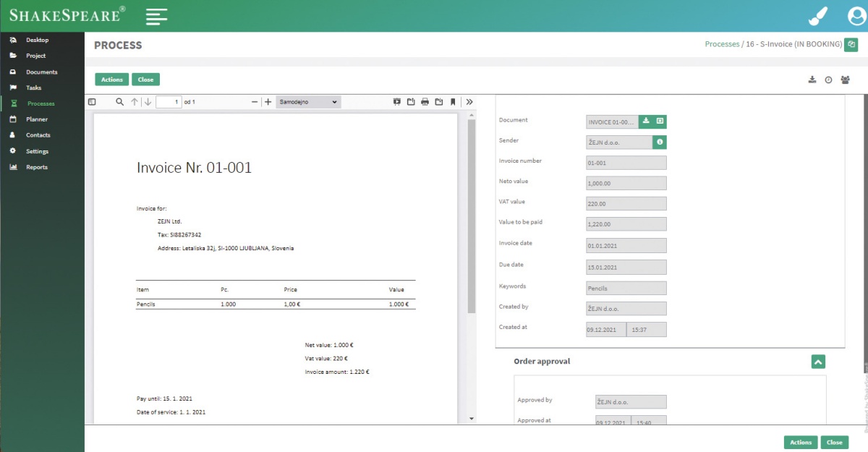Click the Due date field
The width and height of the screenshot is (868, 452).
[626, 267]
